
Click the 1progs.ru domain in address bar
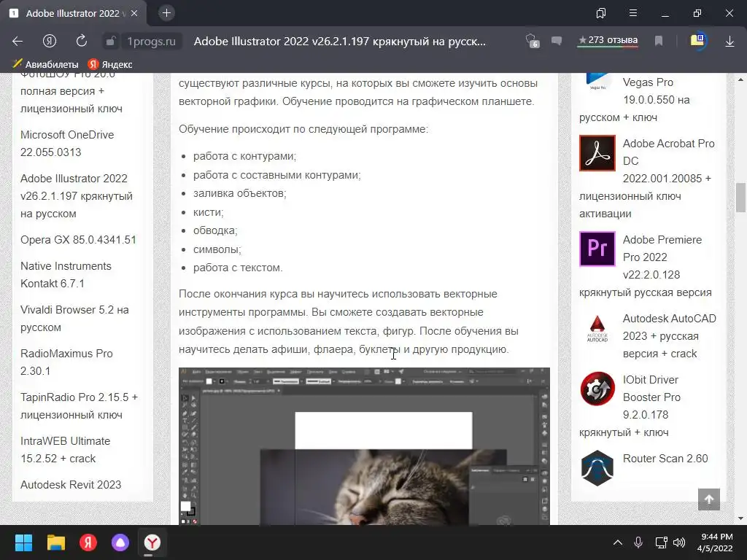[152, 42]
